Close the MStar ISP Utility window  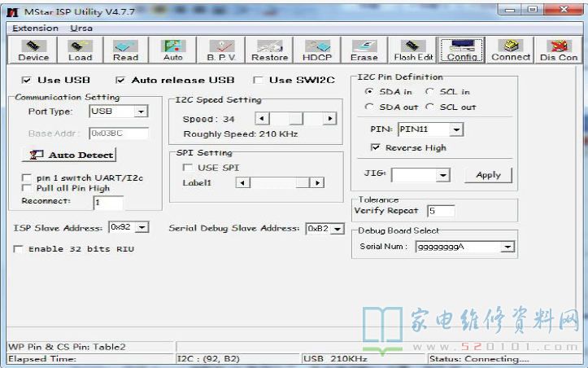point(564,10)
